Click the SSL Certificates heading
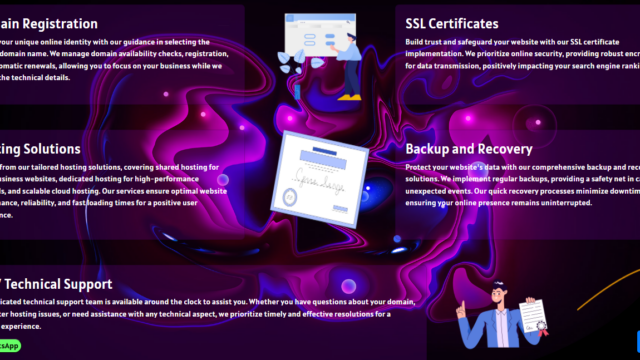 (x=452, y=24)
